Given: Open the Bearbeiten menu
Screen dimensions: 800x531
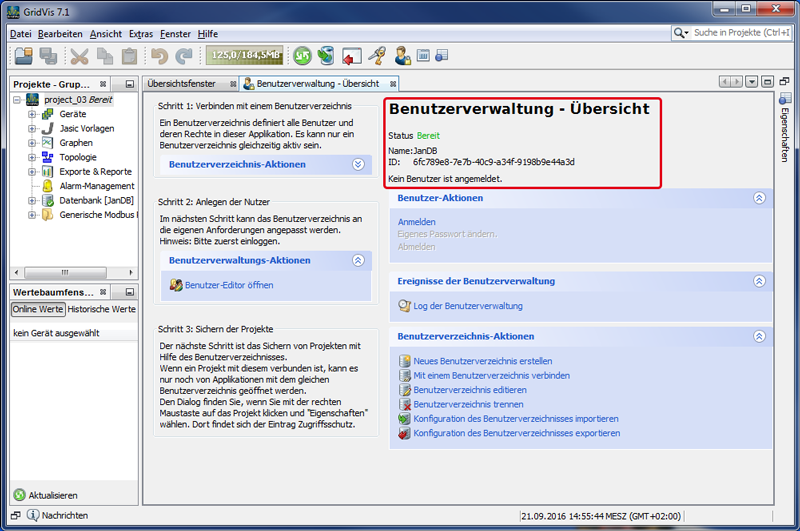Looking at the screenshot, I should (60, 34).
